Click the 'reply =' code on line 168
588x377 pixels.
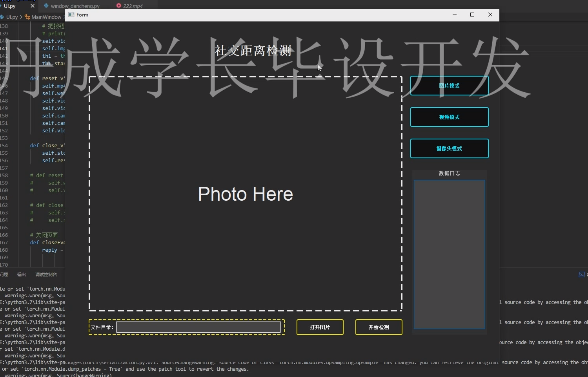click(53, 250)
